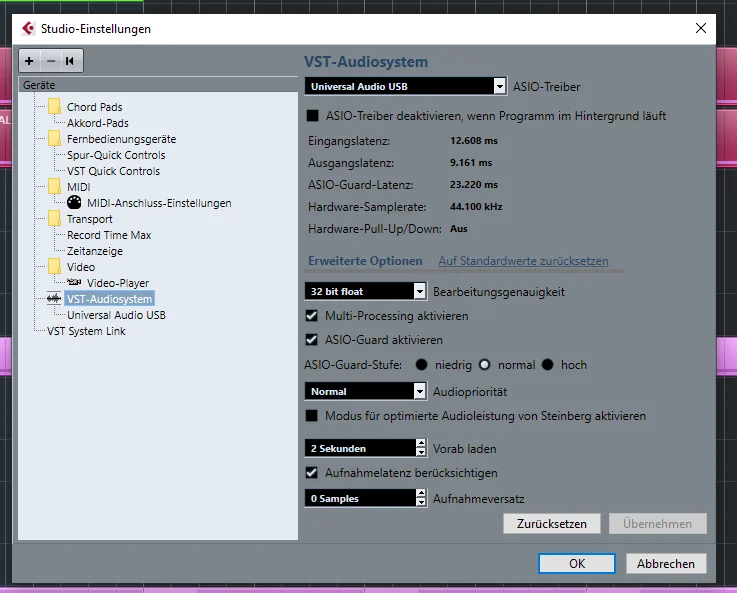Image resolution: width=737 pixels, height=593 pixels.
Task: Select VST System Link tree entry
Action: tap(86, 330)
